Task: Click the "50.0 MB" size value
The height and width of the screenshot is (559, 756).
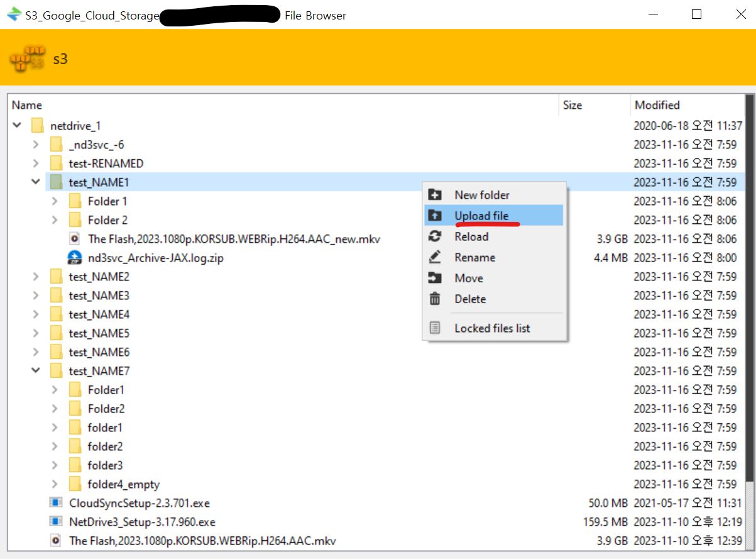Action: click(x=608, y=503)
